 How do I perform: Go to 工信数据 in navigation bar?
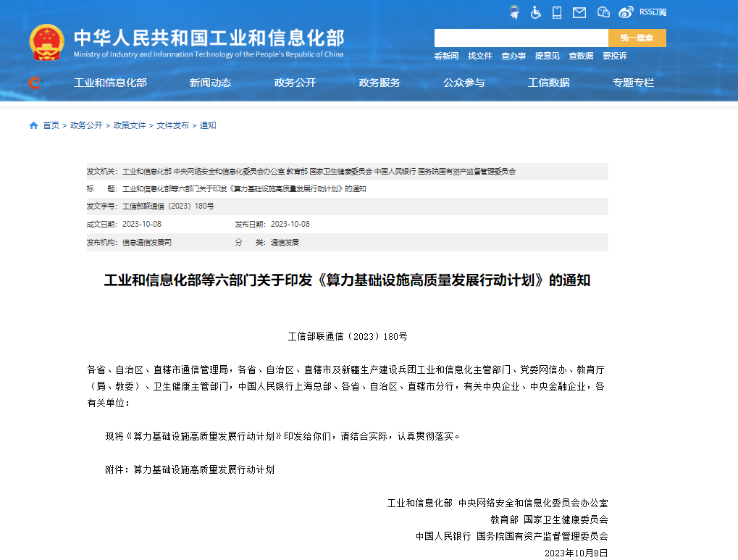548,83
